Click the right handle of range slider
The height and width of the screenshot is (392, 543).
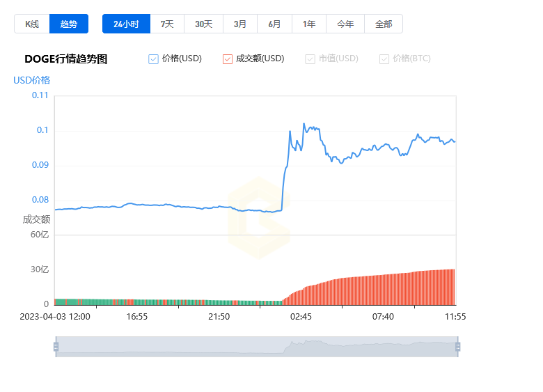tap(458, 347)
